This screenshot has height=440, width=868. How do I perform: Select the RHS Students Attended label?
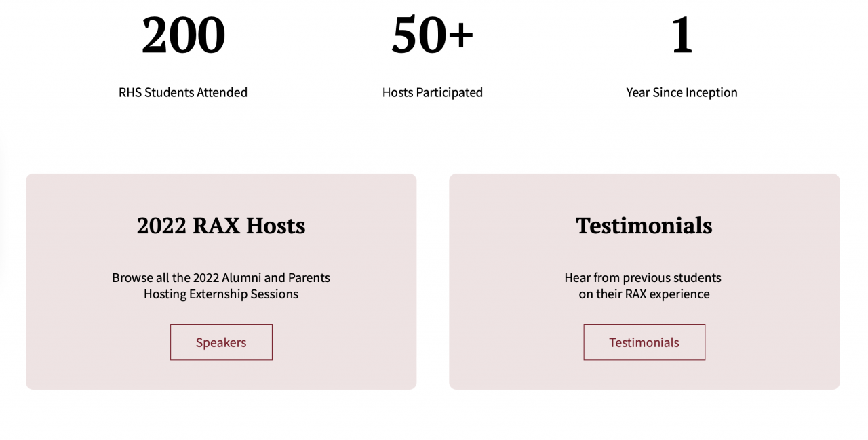pyautogui.click(x=183, y=92)
